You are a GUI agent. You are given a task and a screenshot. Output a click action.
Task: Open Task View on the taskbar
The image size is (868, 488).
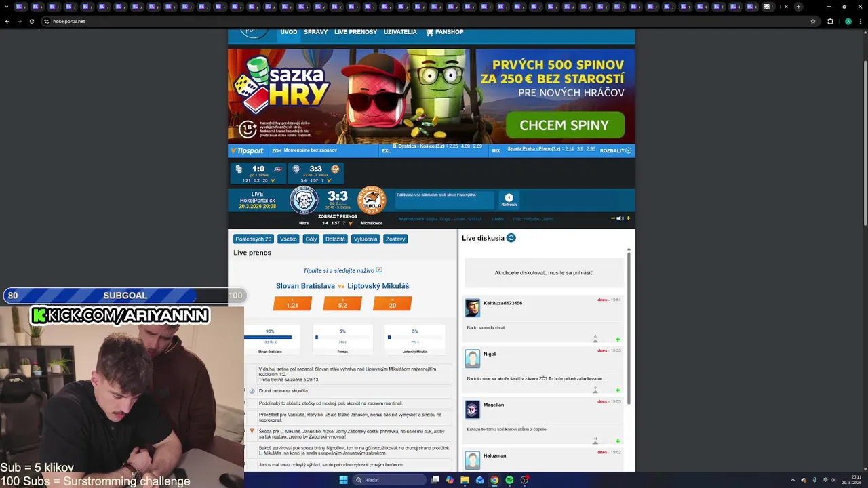(435, 480)
